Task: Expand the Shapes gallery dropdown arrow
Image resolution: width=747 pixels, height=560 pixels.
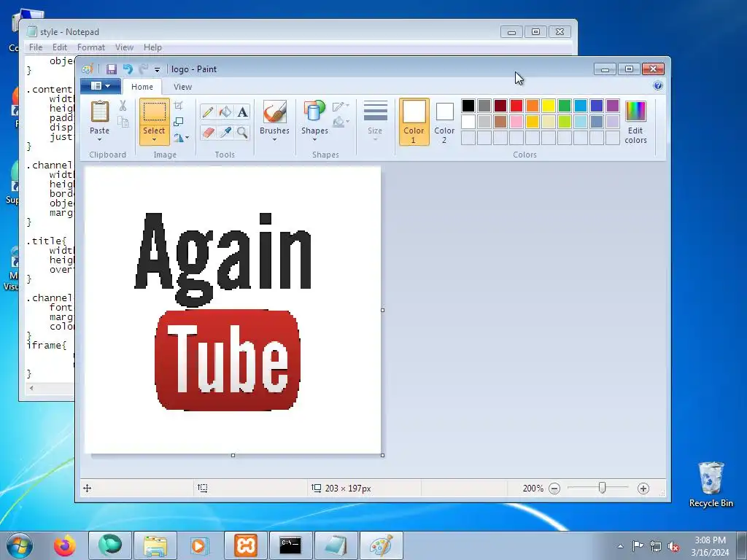Action: 314,139
